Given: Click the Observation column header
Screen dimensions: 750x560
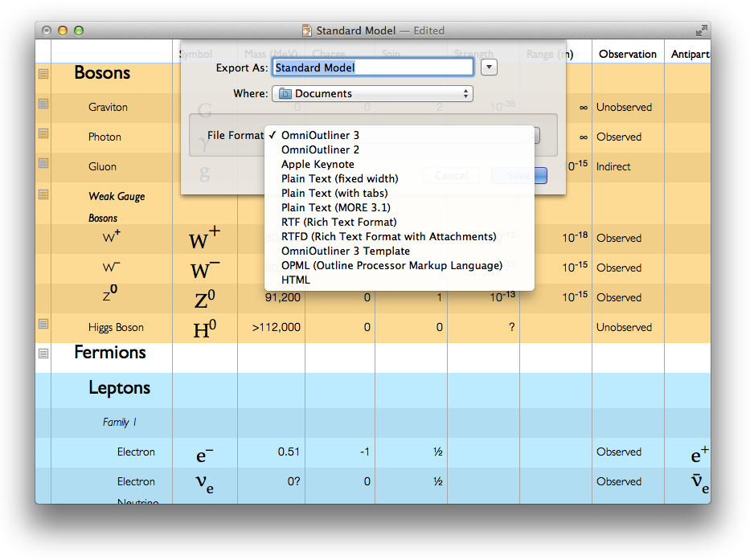Looking at the screenshot, I should (x=627, y=55).
